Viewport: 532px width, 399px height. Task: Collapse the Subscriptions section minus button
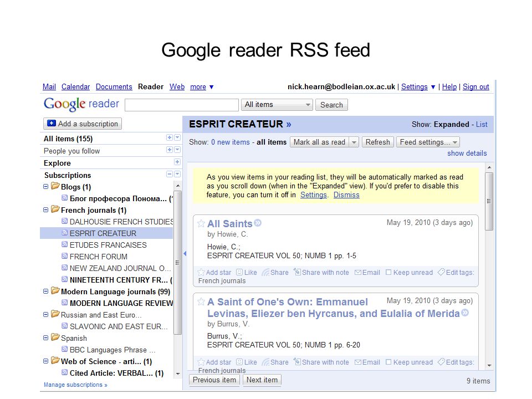(170, 174)
